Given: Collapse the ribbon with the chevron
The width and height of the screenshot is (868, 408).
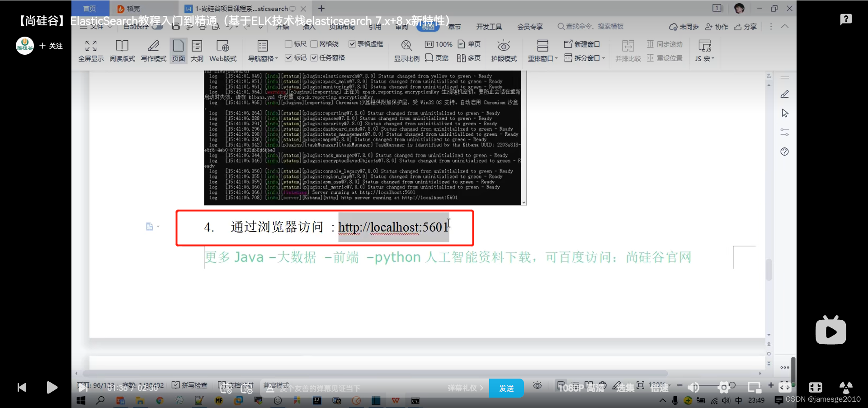Looking at the screenshot, I should tap(785, 26).
